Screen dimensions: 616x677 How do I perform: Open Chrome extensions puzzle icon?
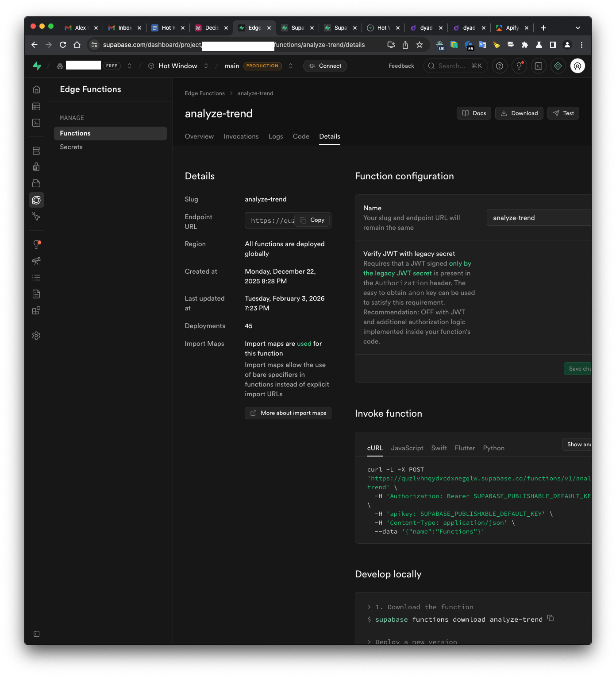pos(525,45)
